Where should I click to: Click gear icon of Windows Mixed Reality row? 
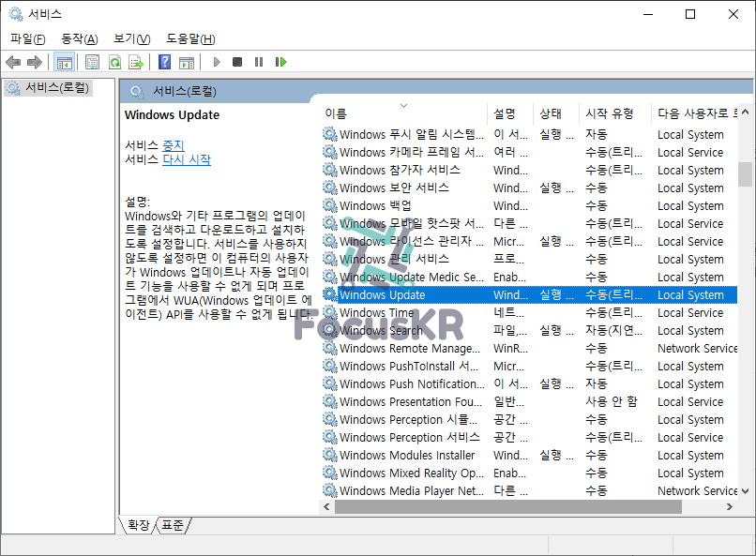[330, 473]
